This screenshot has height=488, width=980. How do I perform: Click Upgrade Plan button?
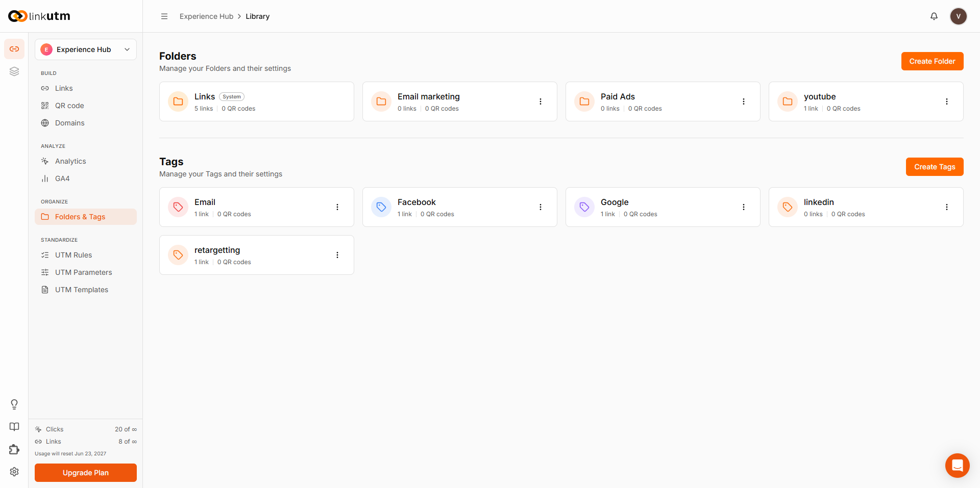click(86, 473)
